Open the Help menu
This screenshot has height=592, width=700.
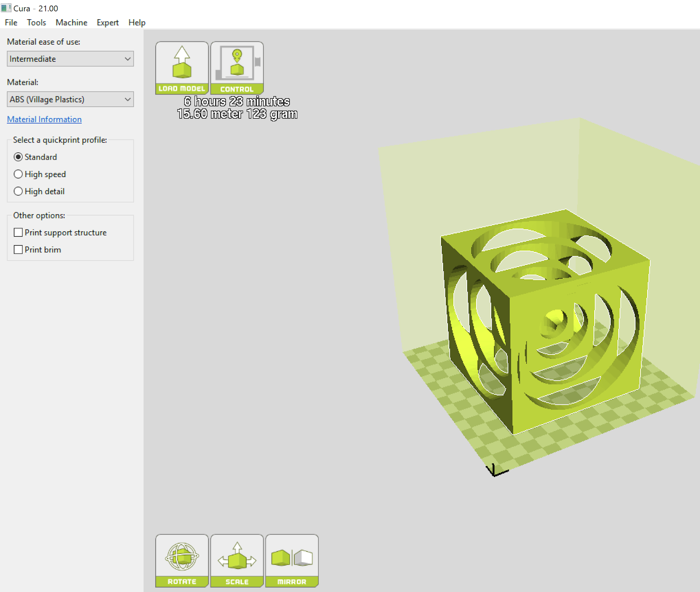coord(137,22)
